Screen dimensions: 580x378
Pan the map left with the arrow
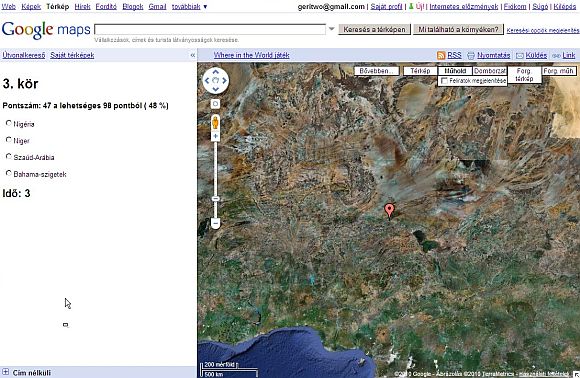[x=207, y=81]
